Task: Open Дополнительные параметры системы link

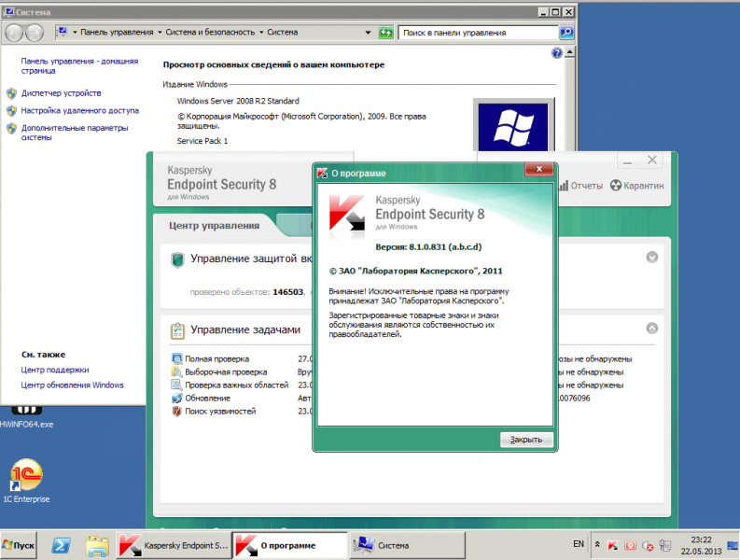Action: [74, 133]
